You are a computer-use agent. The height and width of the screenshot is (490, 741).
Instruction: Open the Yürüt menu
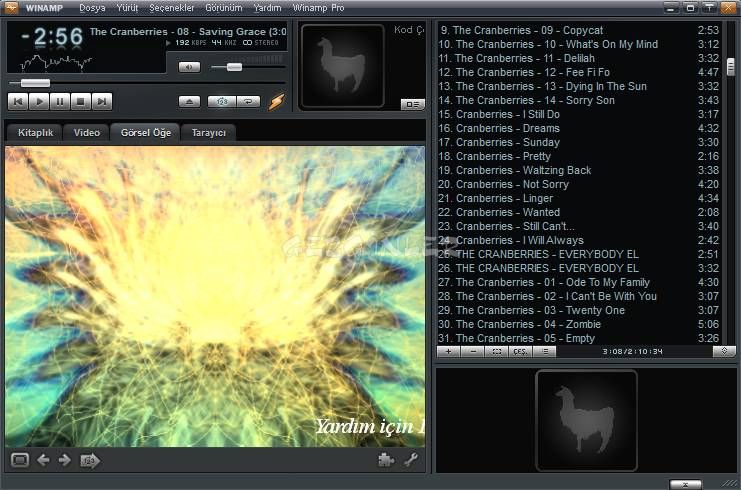click(x=127, y=8)
